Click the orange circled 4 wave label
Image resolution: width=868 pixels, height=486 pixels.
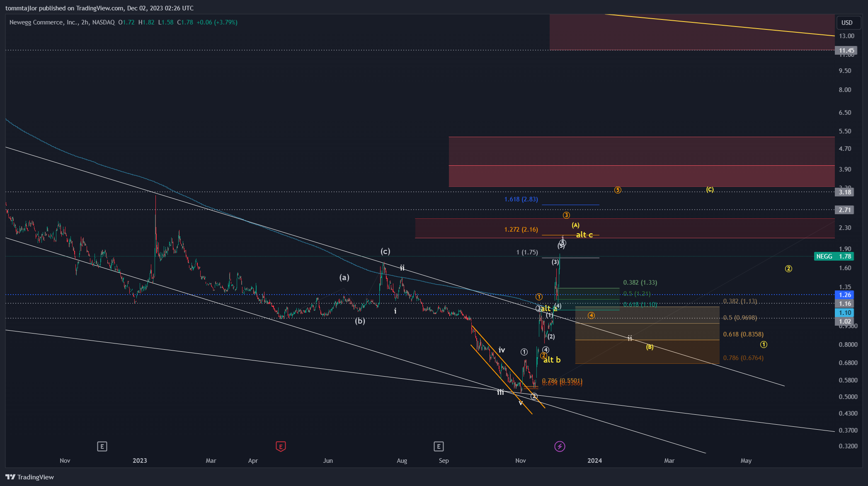(x=592, y=316)
